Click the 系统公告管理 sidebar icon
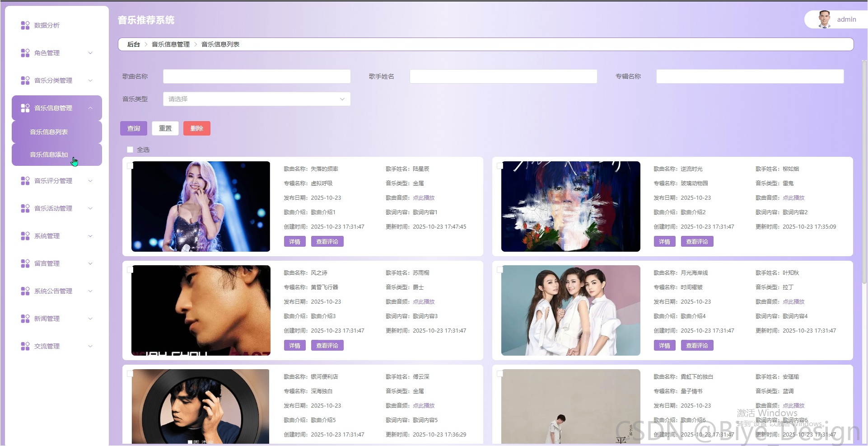This screenshot has height=446, width=868. [25, 291]
